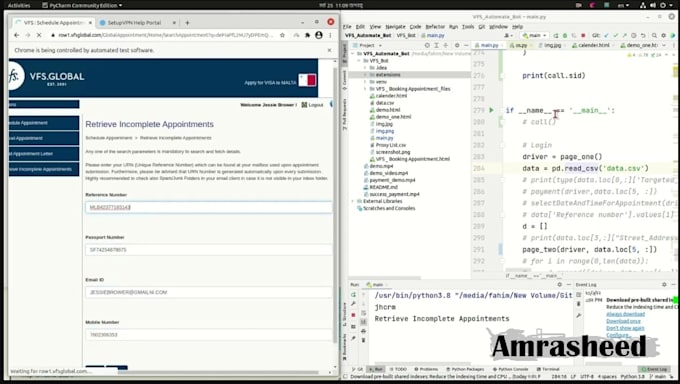The width and height of the screenshot is (680, 384).
Task: Open Retrieve Incomplete Appointments sidebar link
Action: click(x=44, y=169)
